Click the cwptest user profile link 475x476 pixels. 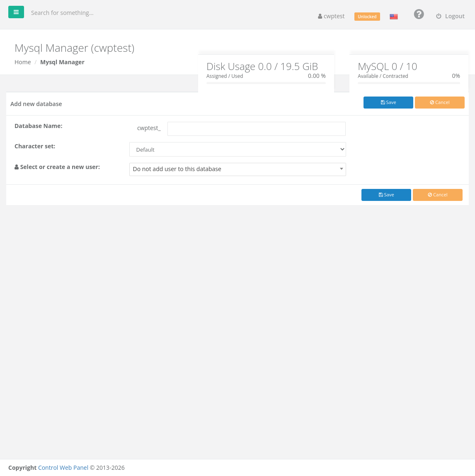[x=331, y=16]
